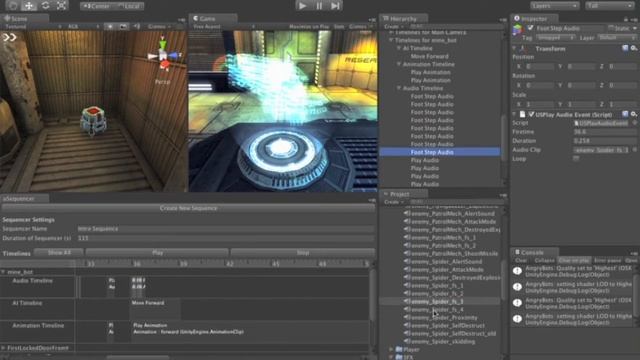Open USPlay Audio Event settings gear
640x360 pixels.
[634, 114]
